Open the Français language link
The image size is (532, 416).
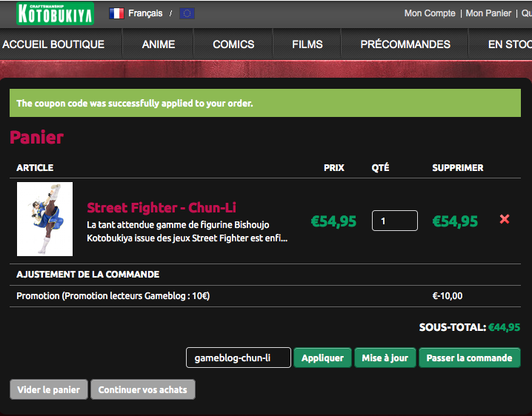tap(145, 13)
